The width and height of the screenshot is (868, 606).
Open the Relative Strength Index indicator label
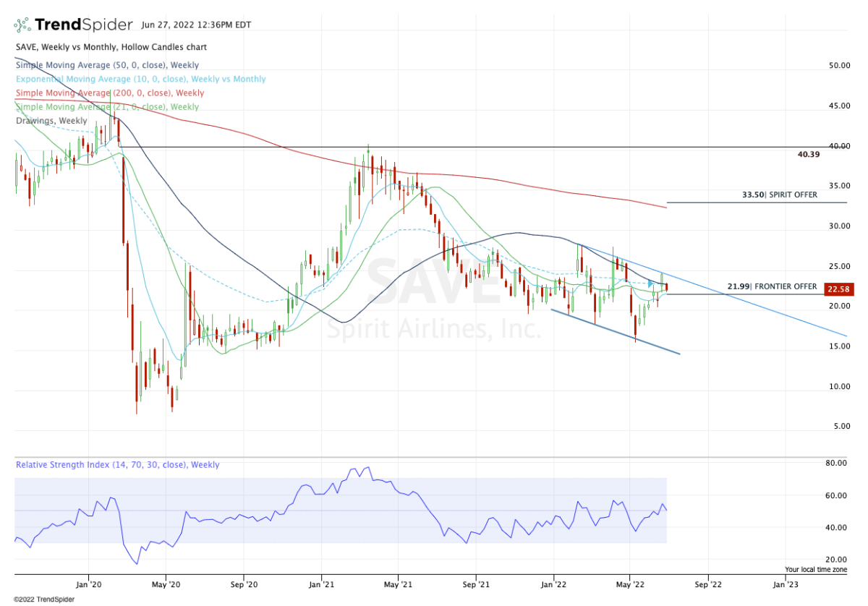(117, 465)
